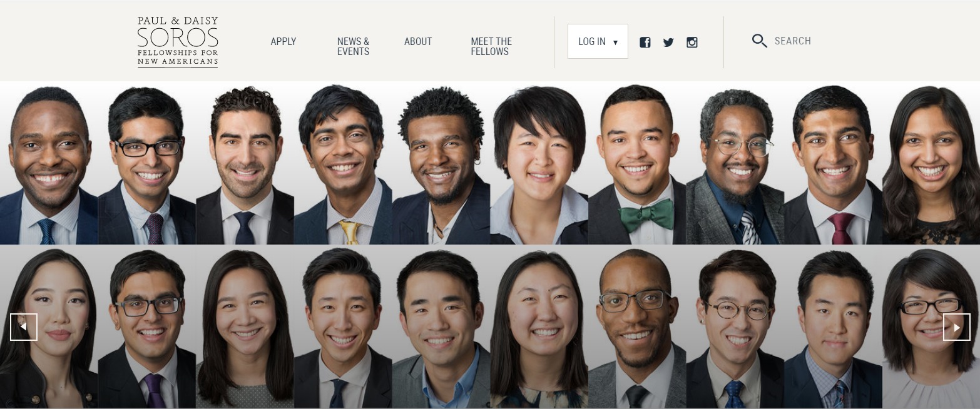
Task: Open the Facebook page icon
Action: (645, 43)
